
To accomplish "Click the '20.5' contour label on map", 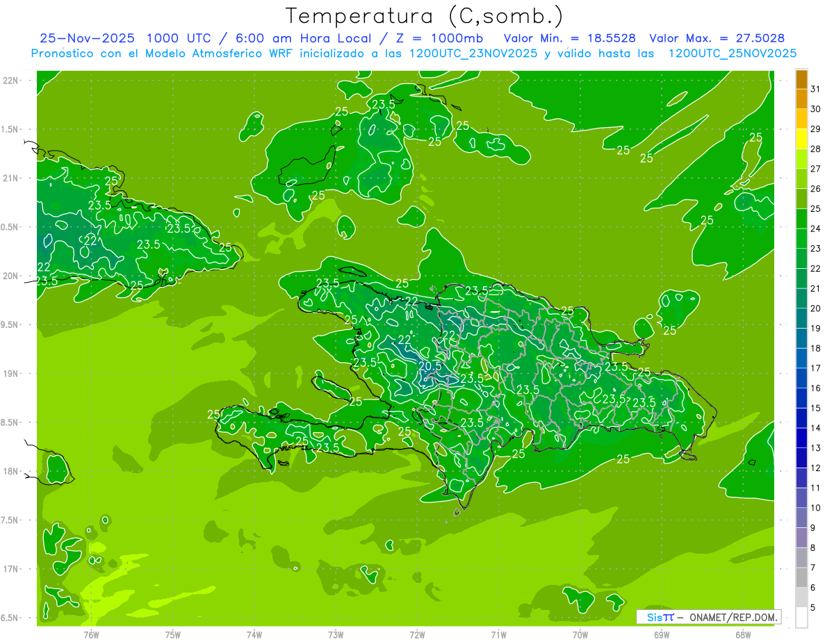I will coord(430,365).
